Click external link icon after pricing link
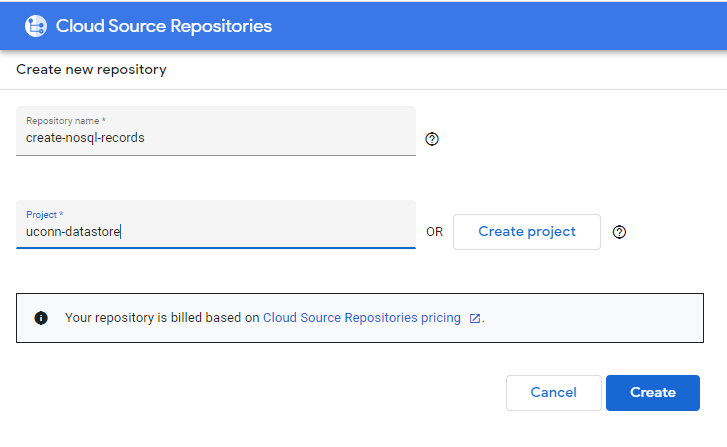Screen dimensions: 727x447 [474, 318]
